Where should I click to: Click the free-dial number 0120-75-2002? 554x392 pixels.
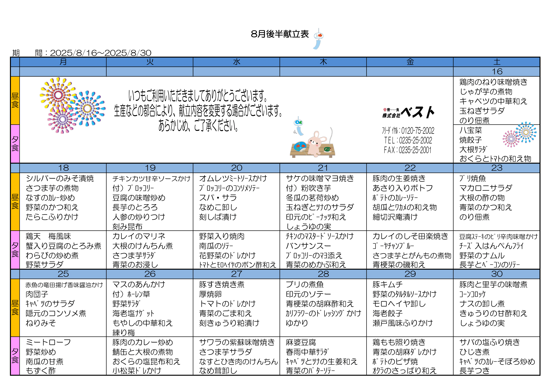click(418, 131)
